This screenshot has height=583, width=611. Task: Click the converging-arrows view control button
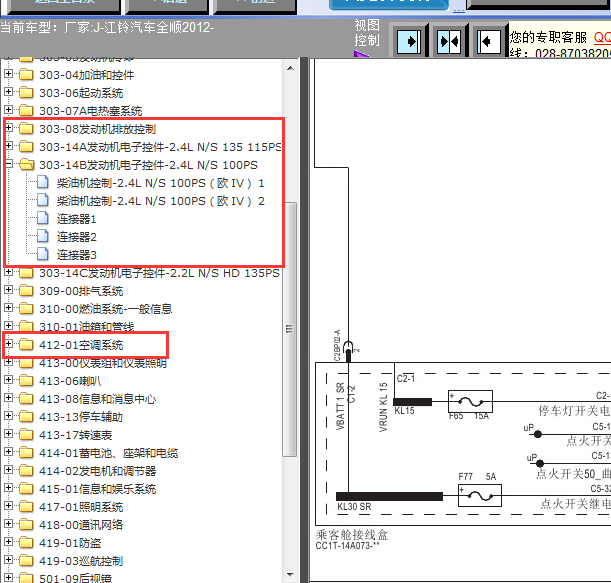[x=449, y=41]
